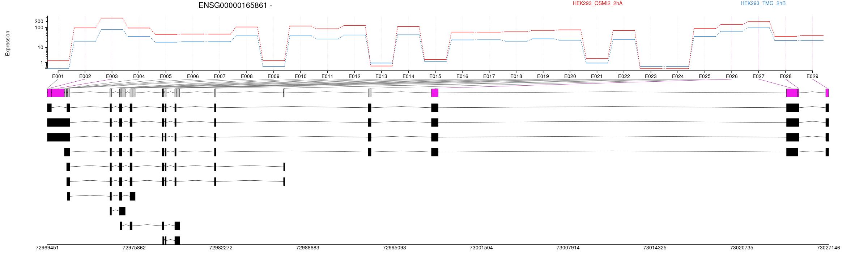Click the Expression y-axis label
The height and width of the screenshot is (253, 868).
[x=8, y=43]
